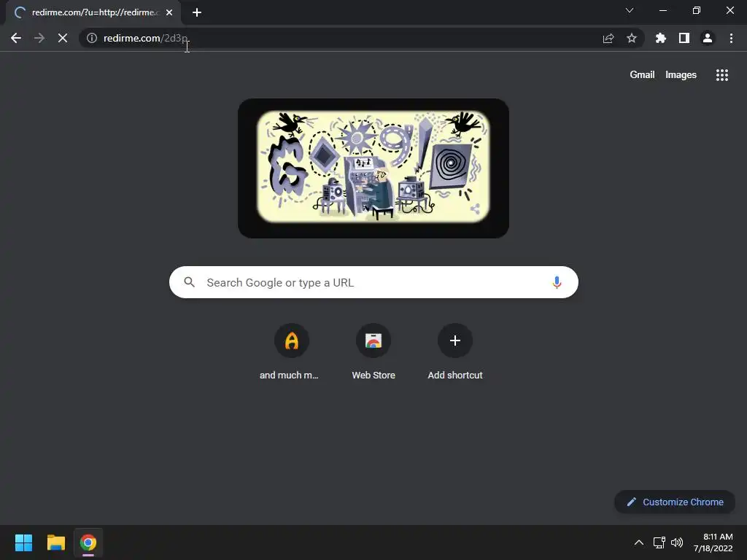Restore down the Chrome window
This screenshot has width=747, height=560.
point(696,10)
